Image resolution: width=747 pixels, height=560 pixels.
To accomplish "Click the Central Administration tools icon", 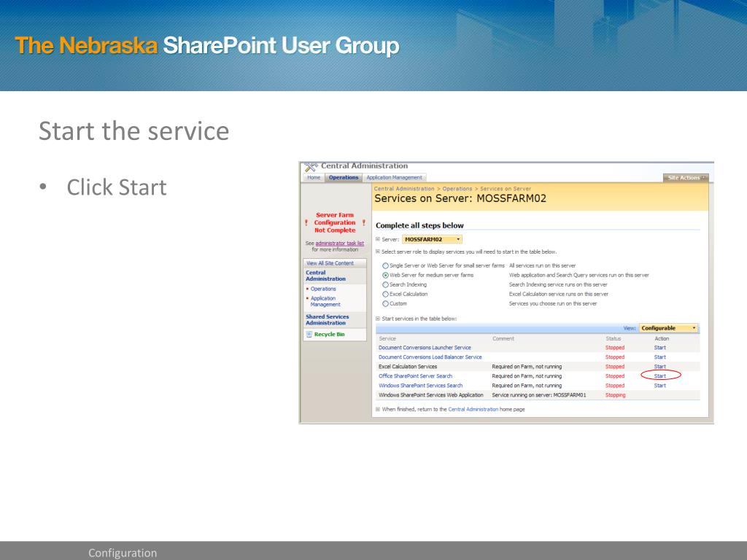I will [x=311, y=167].
